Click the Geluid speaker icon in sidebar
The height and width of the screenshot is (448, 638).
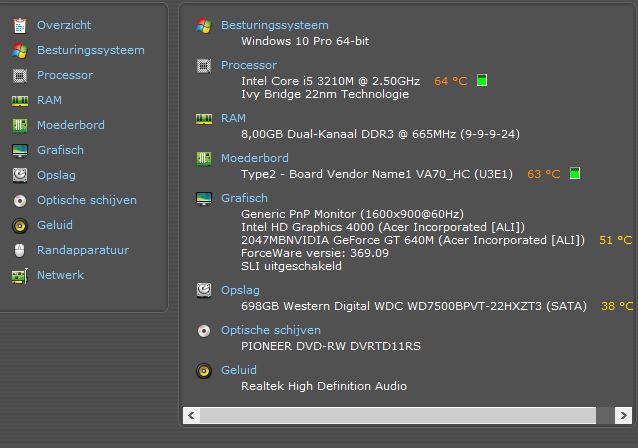coord(19,225)
